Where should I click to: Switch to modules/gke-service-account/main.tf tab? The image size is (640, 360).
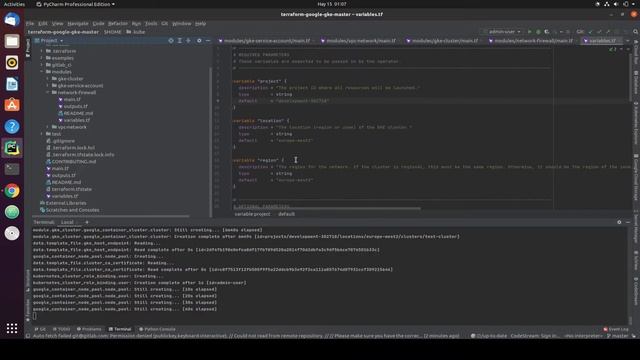[264, 41]
